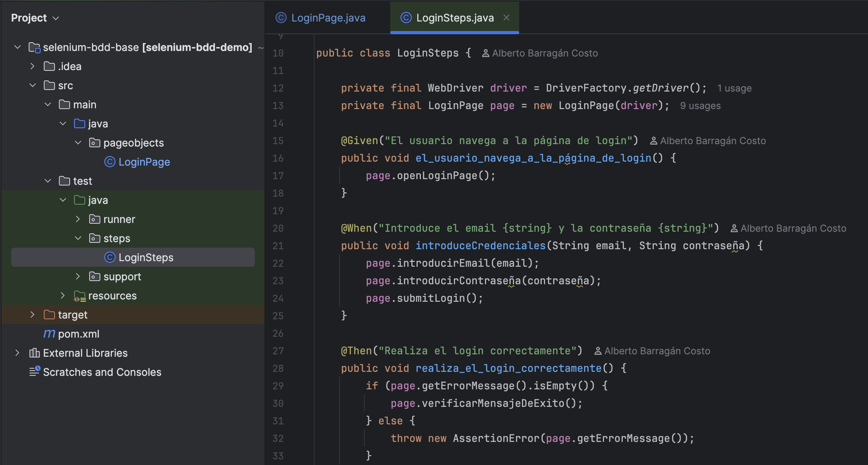The height and width of the screenshot is (465, 868).
Task: Expand the resources folder
Action: [x=63, y=296]
